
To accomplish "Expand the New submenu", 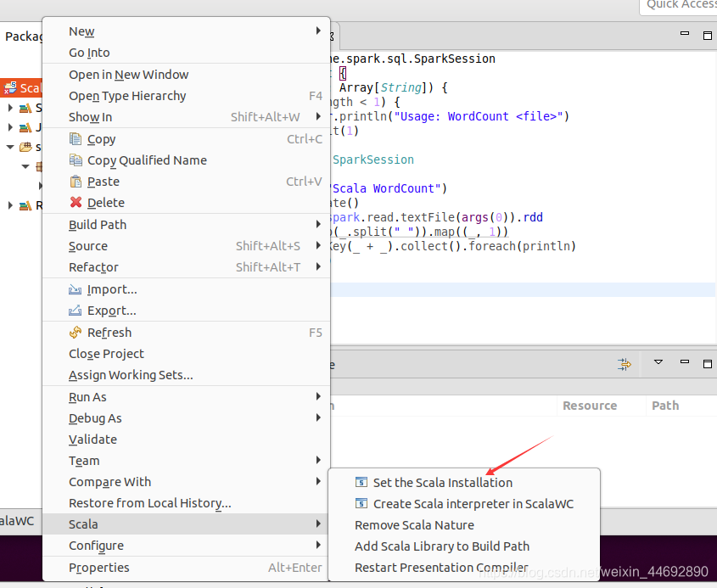I will coord(318,31).
